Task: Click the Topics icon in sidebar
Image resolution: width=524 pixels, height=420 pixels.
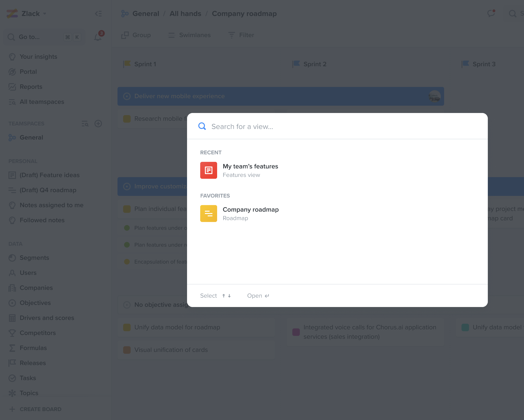Action: pyautogui.click(x=12, y=393)
